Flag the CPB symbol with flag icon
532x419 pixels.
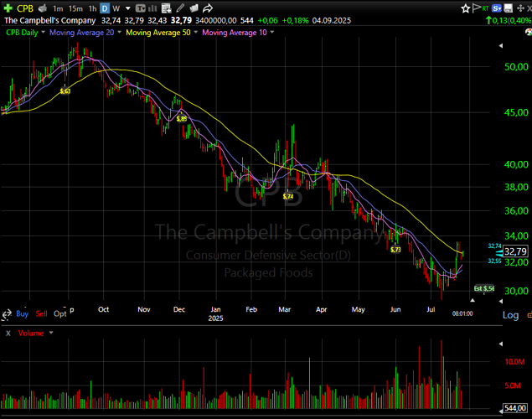pos(477,8)
